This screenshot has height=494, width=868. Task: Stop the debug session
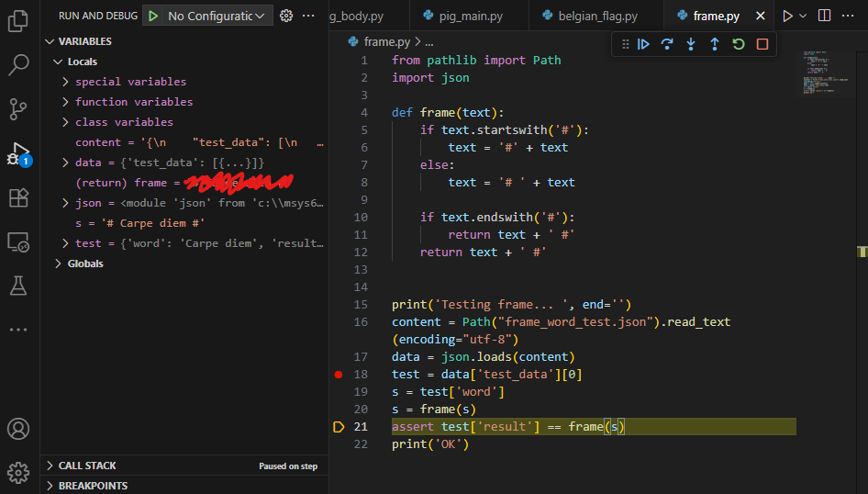pyautogui.click(x=762, y=44)
